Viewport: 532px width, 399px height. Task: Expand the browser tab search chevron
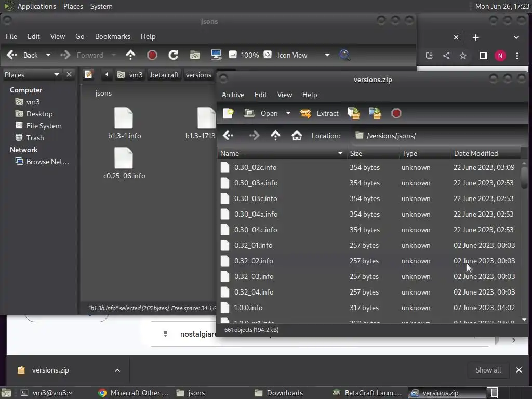tap(516, 37)
